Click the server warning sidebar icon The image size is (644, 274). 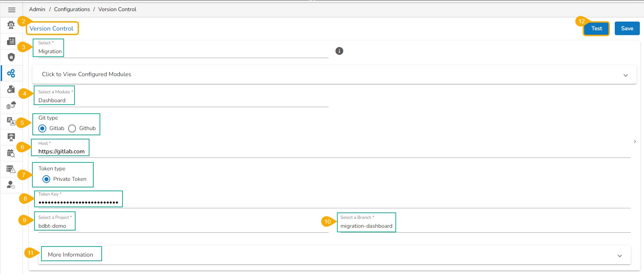11,169
